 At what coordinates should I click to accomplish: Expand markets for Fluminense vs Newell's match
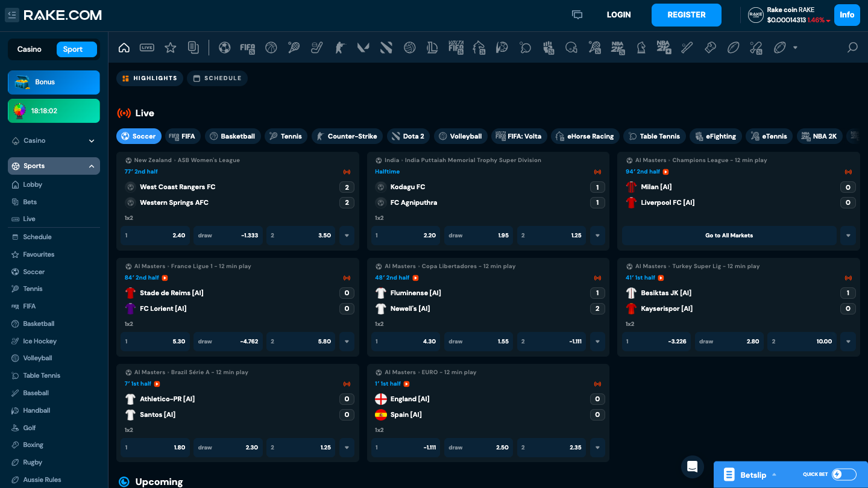(x=597, y=342)
